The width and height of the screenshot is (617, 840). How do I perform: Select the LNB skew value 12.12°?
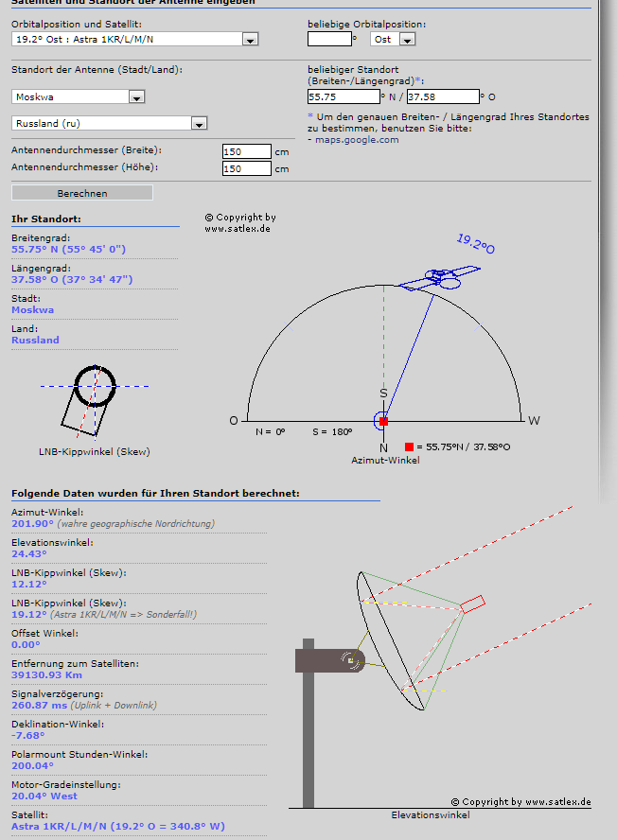(x=29, y=585)
